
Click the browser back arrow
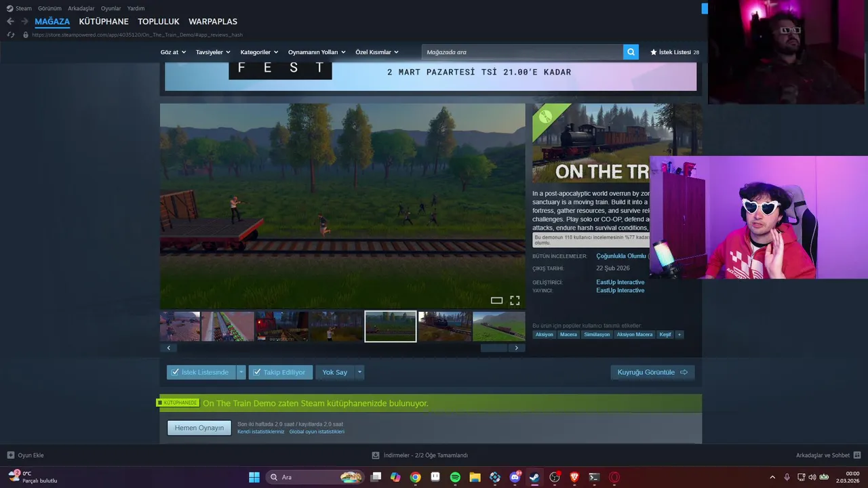10,22
